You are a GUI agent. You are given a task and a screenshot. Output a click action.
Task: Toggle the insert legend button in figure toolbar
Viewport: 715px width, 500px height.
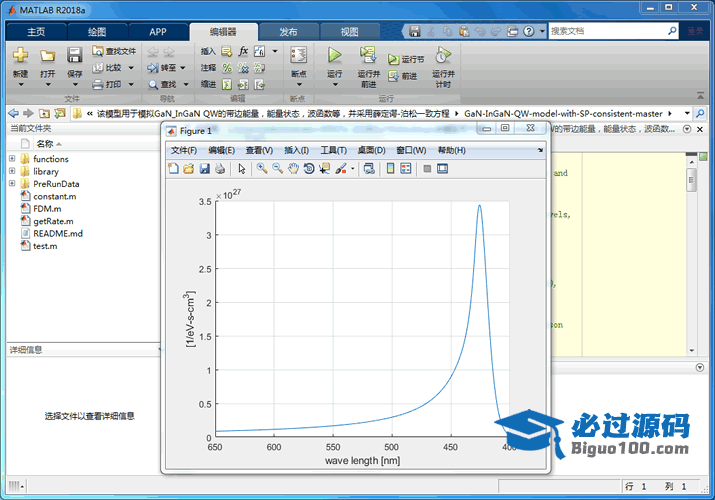406,169
